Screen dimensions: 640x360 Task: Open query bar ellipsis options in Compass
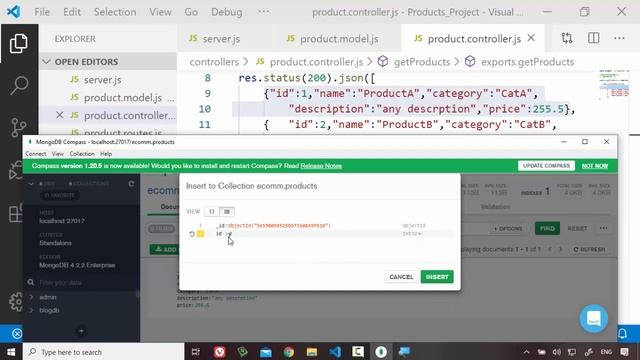point(604,228)
